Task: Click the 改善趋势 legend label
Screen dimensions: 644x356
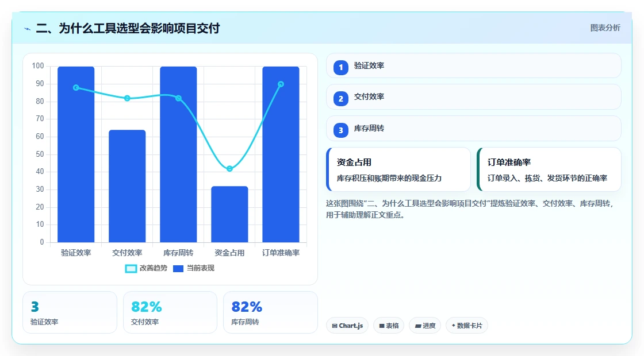Action: (x=153, y=268)
